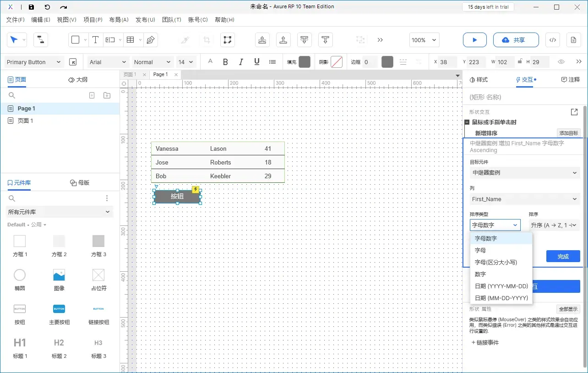Click the Undo arrow icon
The width and height of the screenshot is (588, 373).
47,7
